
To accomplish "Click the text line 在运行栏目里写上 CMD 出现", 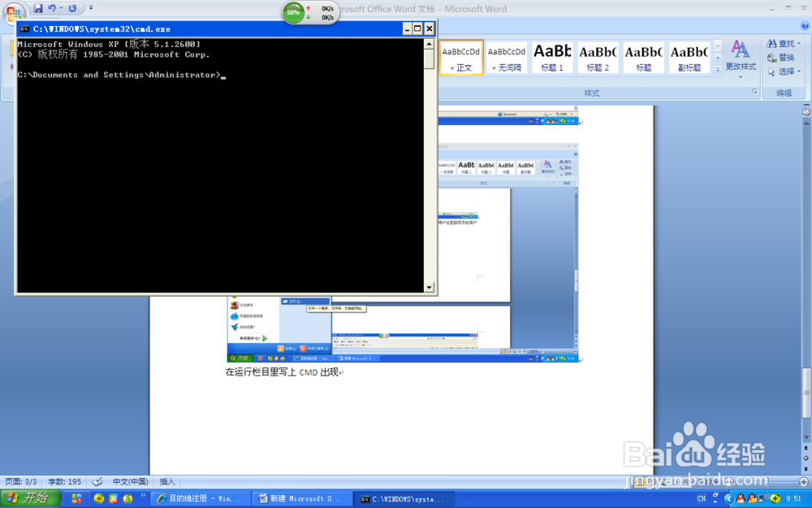I will tap(282, 372).
